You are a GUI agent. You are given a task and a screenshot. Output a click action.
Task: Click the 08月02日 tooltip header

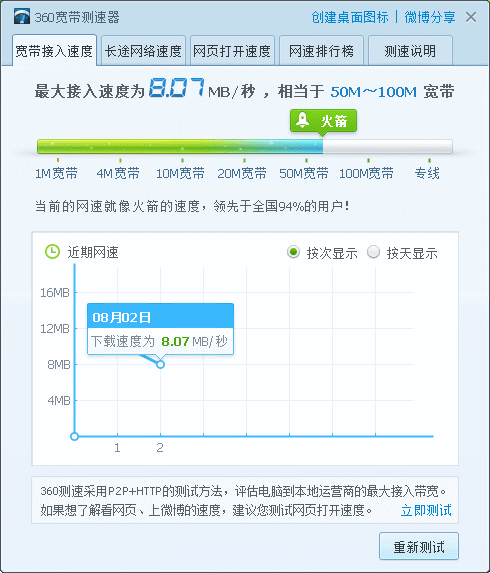160,316
